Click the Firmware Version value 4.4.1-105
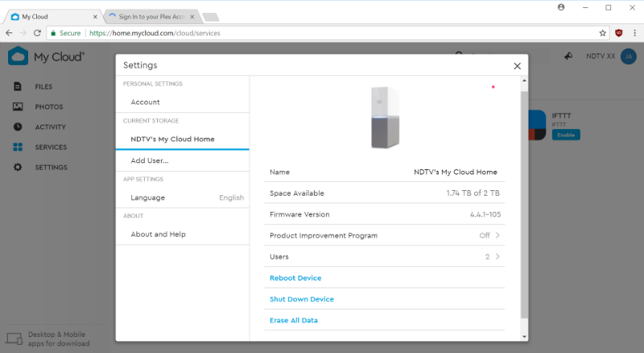Image resolution: width=644 pixels, height=353 pixels. [485, 214]
